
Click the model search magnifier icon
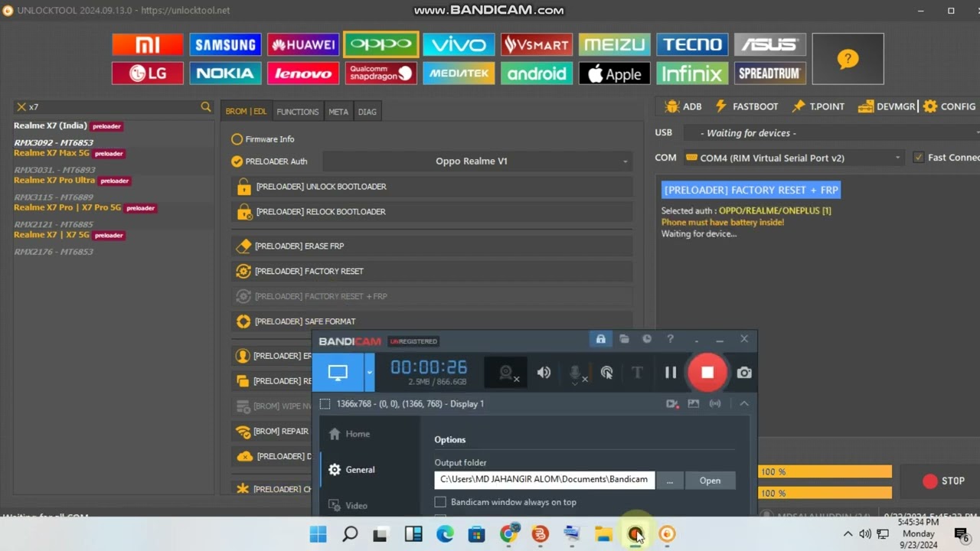point(205,107)
